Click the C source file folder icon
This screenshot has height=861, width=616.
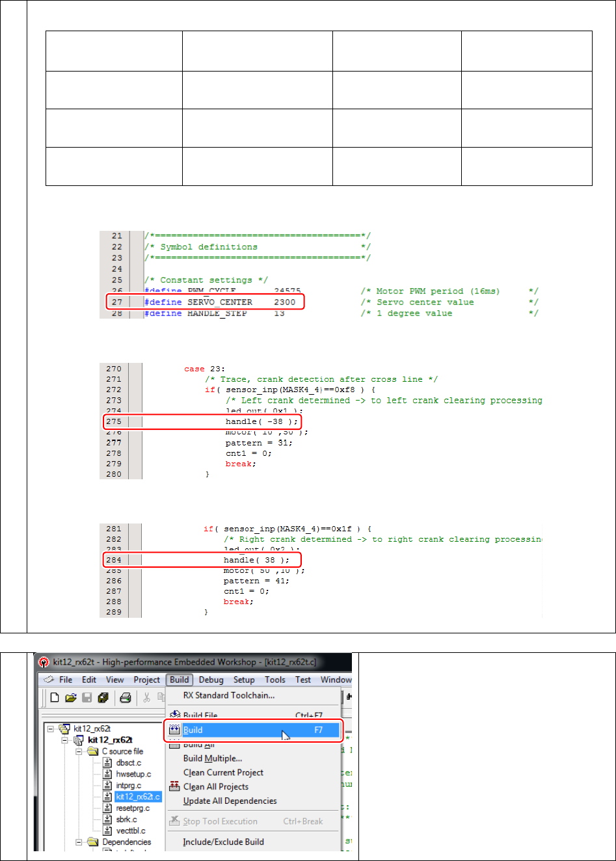coord(93,751)
